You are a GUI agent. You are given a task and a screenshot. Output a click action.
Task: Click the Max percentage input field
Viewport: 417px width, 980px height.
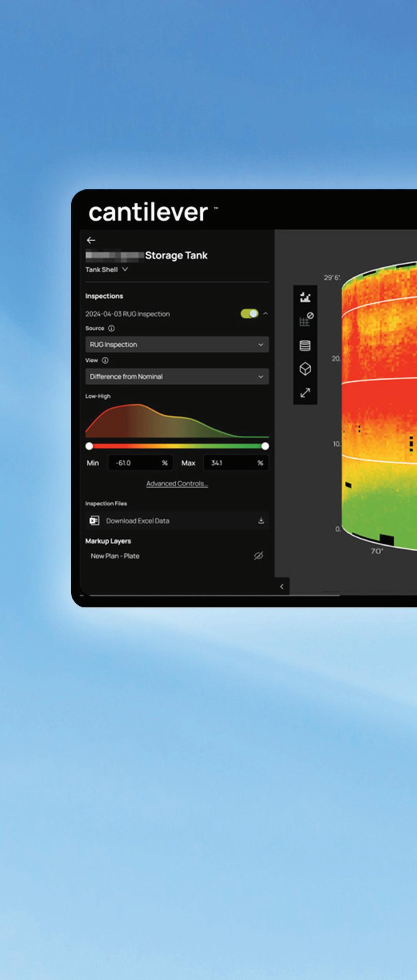[x=236, y=463]
